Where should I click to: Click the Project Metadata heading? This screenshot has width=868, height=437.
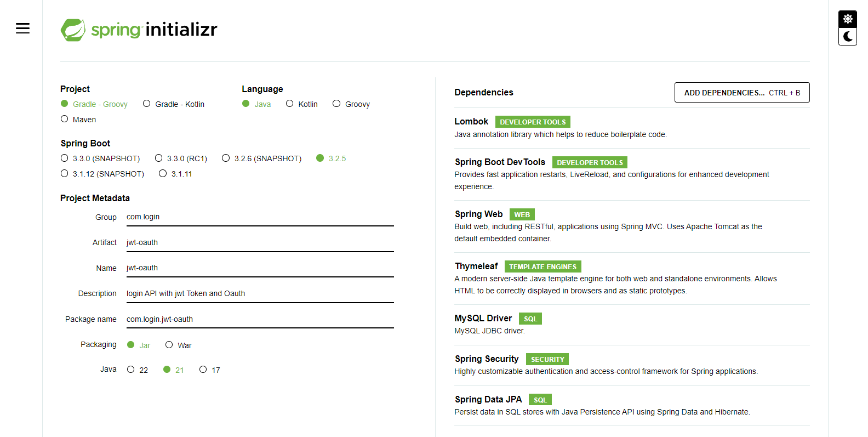tap(95, 198)
